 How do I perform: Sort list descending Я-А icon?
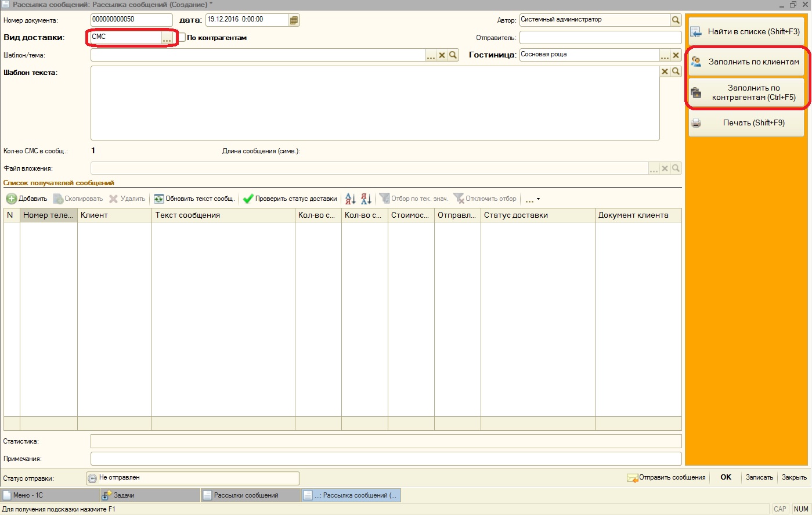[366, 199]
